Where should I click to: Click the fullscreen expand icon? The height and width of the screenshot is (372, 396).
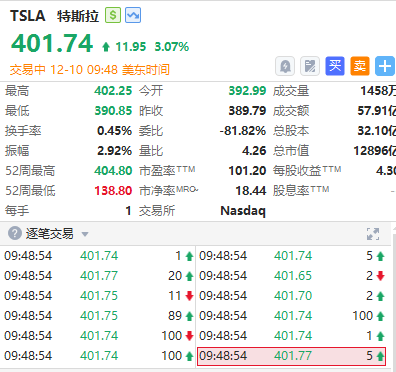373,234
